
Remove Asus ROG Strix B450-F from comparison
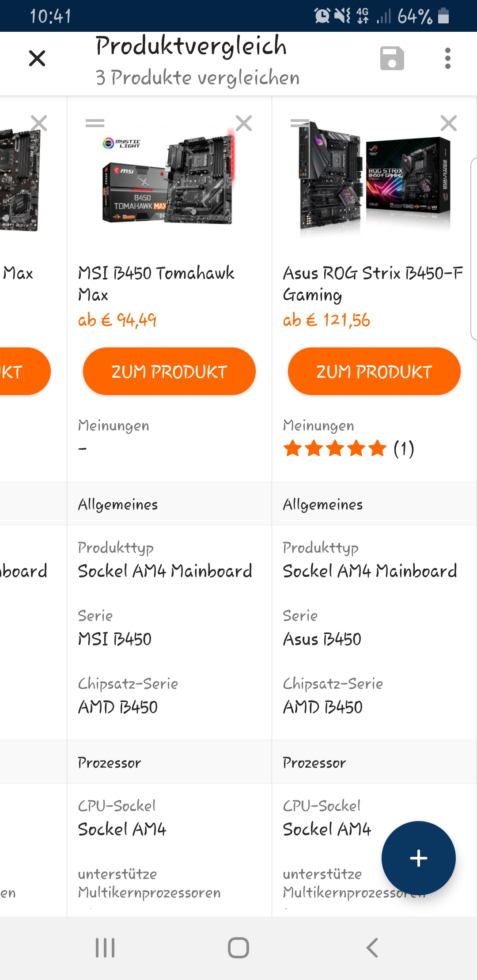tap(448, 123)
